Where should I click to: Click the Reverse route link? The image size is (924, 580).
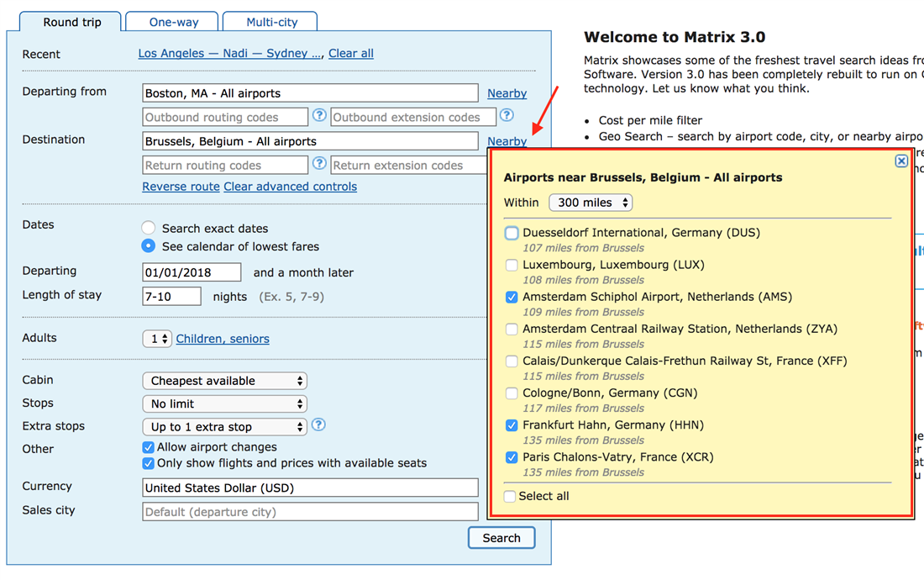pos(181,186)
